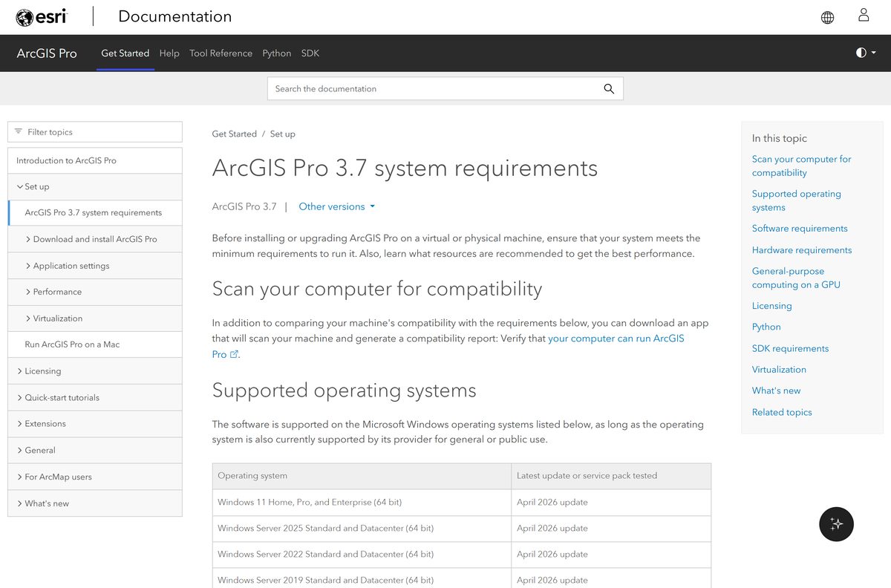Expand Application settings section
The image size is (891, 588).
95,266
